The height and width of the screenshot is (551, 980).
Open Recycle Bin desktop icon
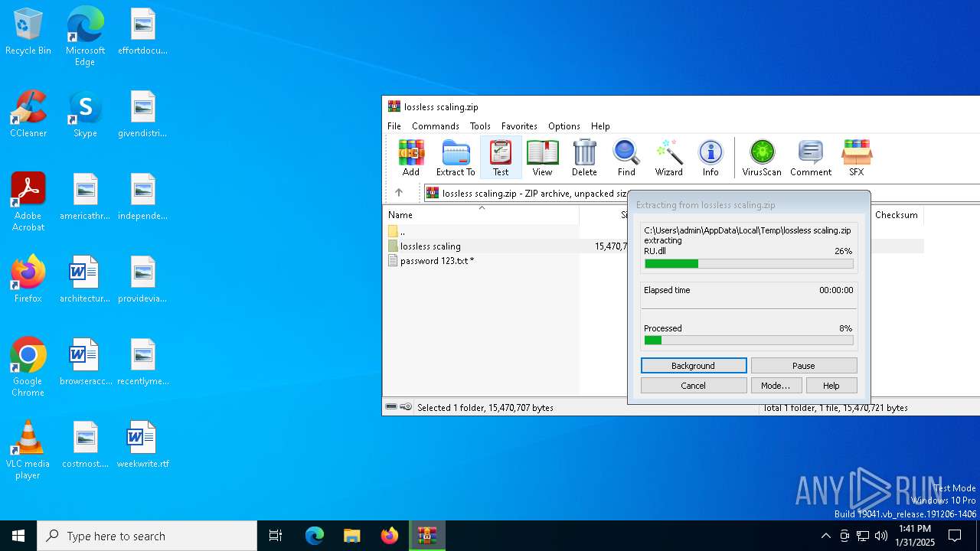click(x=28, y=32)
